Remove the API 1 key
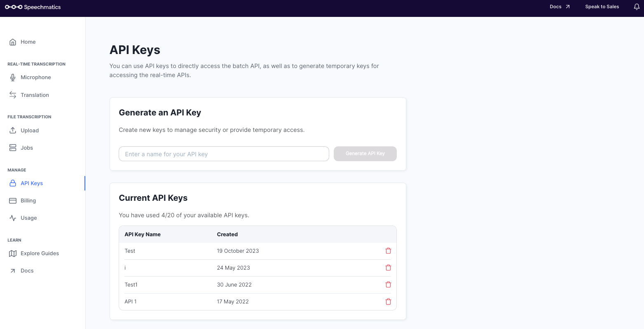This screenshot has width=644, height=329. click(388, 301)
